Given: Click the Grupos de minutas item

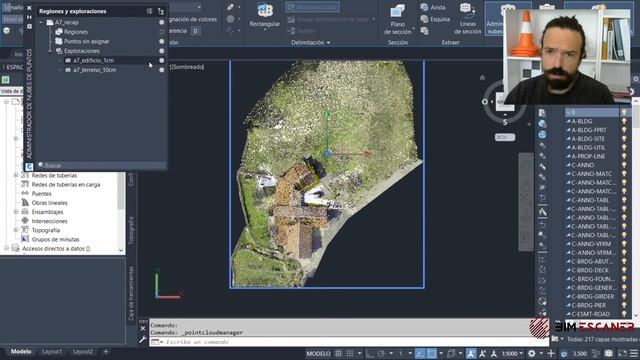Looking at the screenshot, I should (56, 240).
